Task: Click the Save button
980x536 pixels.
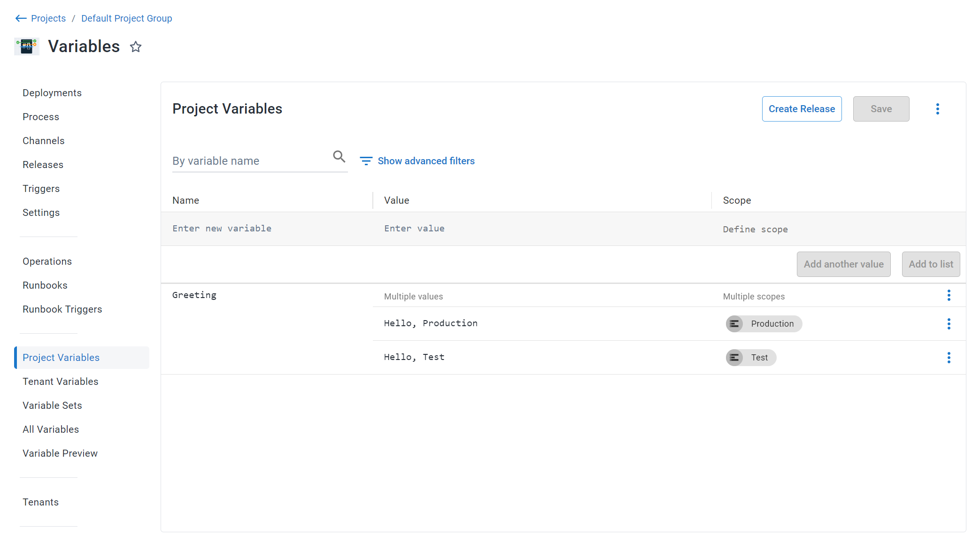Action: coord(881,108)
